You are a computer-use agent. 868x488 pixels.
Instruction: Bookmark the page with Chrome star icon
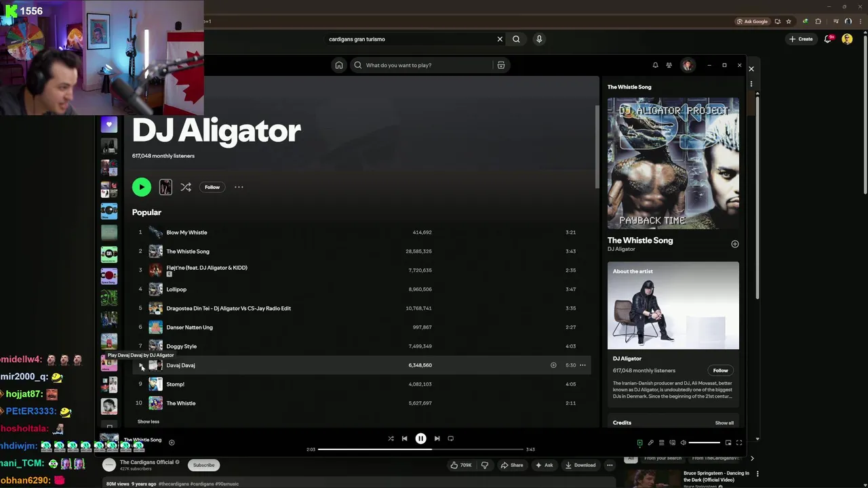click(788, 21)
